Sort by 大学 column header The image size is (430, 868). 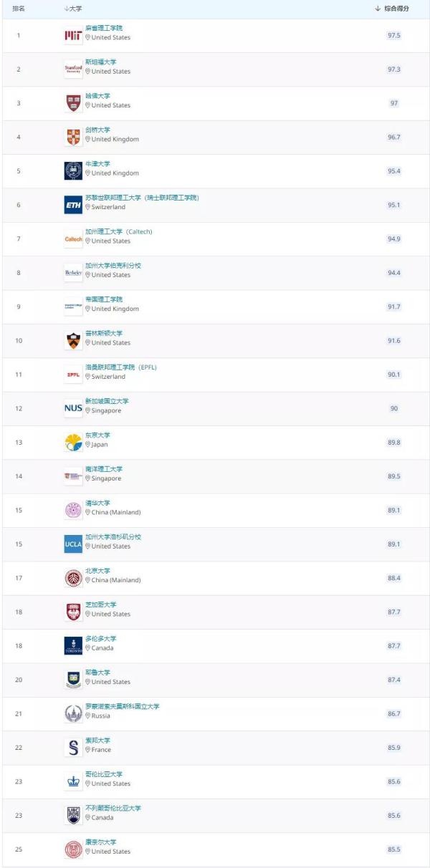coord(72,8)
